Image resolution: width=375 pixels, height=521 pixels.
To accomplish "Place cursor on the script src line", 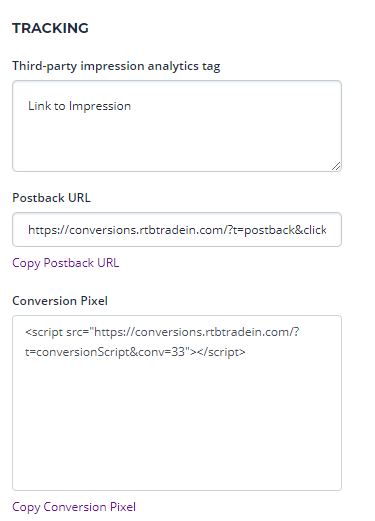I will coord(162,332).
